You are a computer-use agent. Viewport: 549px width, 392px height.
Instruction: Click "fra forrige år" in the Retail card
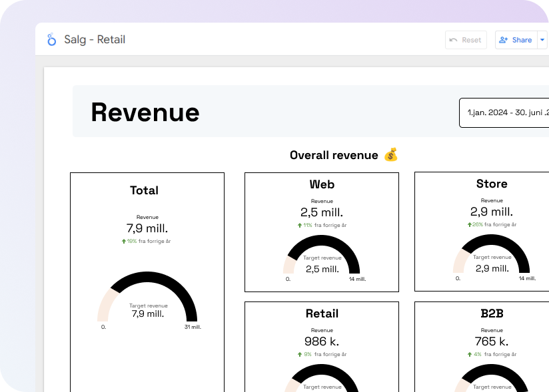[330, 354]
